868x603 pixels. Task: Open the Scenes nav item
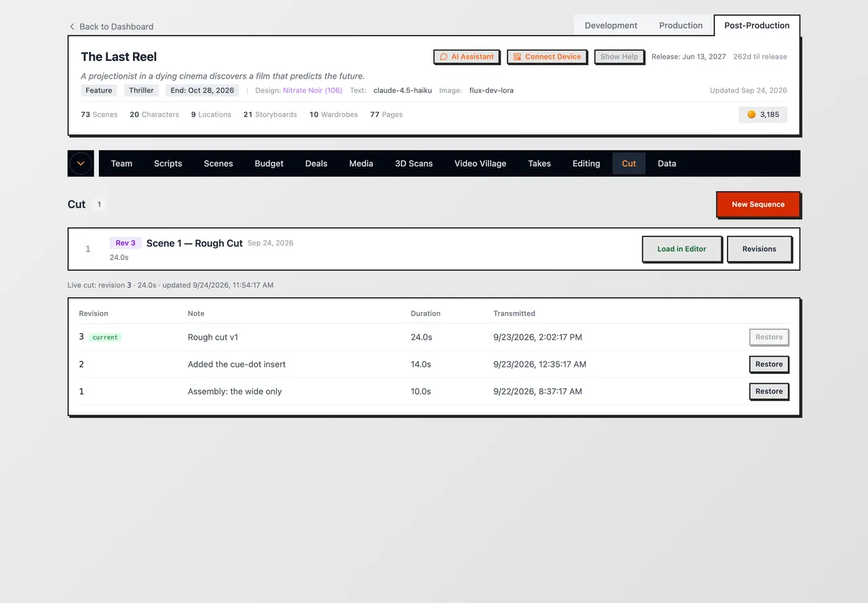point(218,163)
